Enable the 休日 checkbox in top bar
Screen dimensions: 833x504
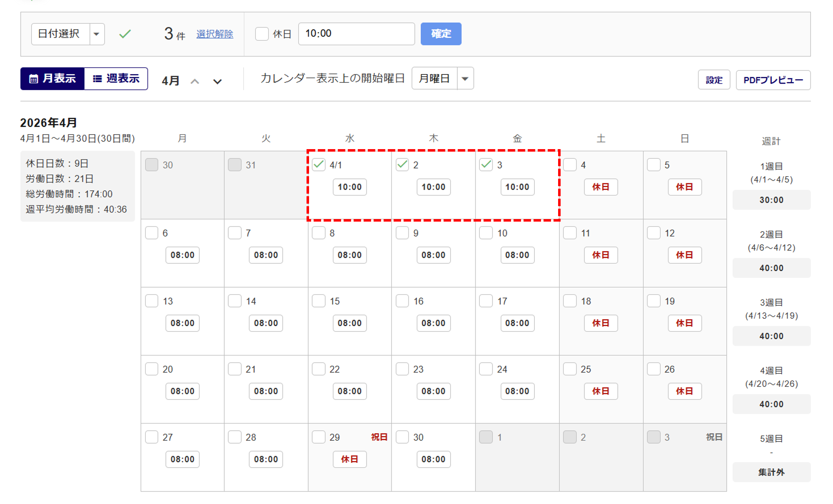(x=262, y=34)
